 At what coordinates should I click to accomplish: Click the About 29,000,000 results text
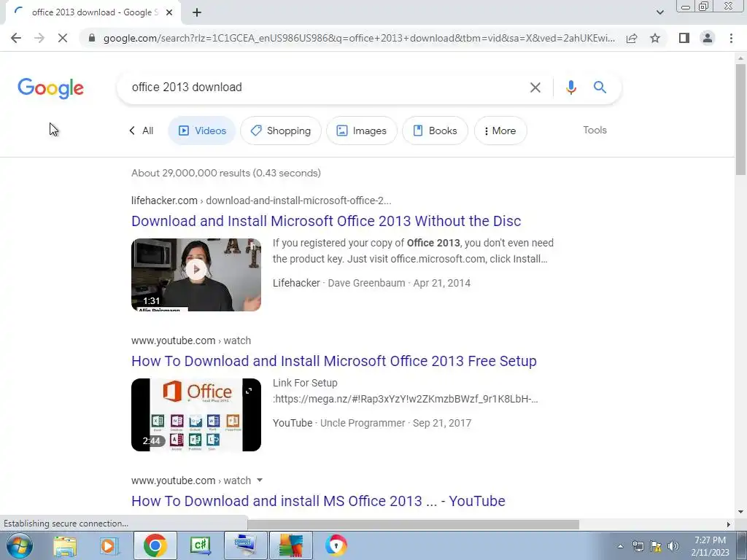click(x=226, y=173)
